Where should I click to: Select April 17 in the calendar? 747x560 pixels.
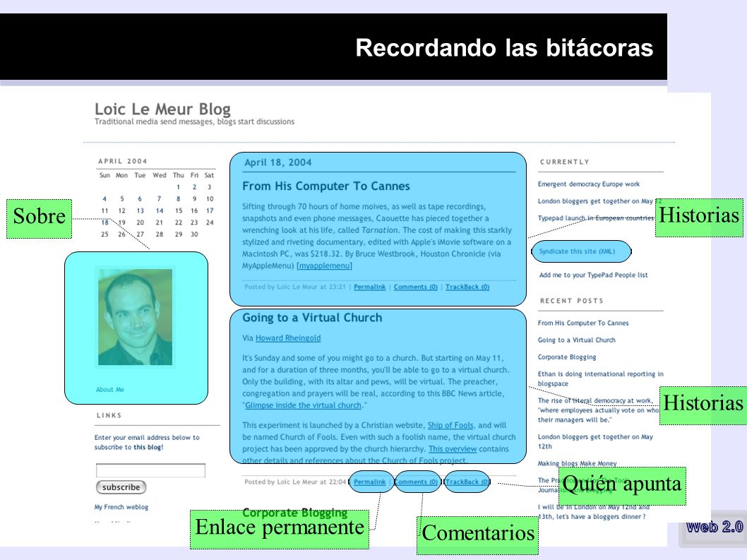click(210, 210)
